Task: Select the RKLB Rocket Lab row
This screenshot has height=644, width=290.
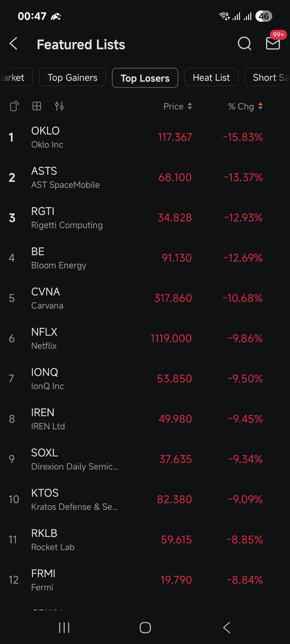Action: 145,539
